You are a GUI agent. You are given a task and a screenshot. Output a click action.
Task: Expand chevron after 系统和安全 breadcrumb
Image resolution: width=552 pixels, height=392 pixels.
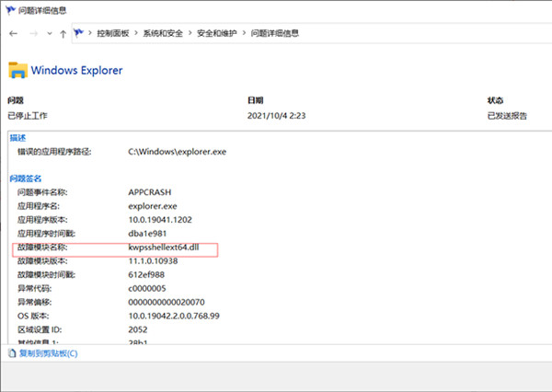[190, 33]
